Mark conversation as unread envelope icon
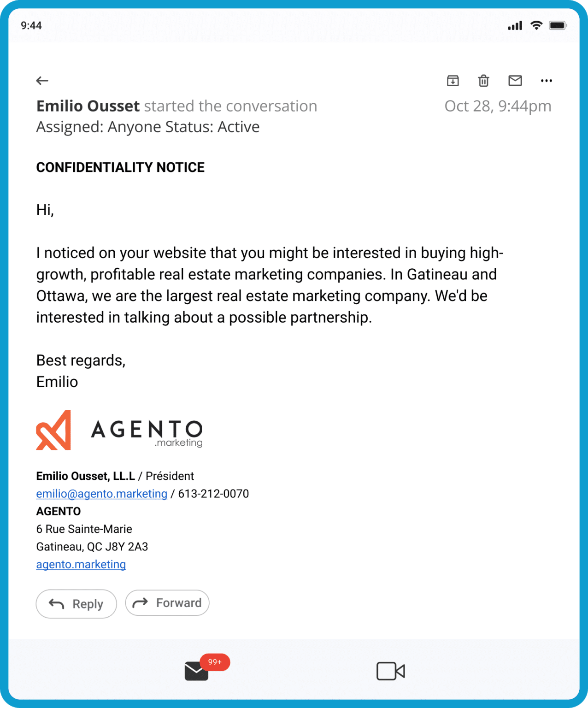Image resolution: width=588 pixels, height=708 pixels. 515,81
